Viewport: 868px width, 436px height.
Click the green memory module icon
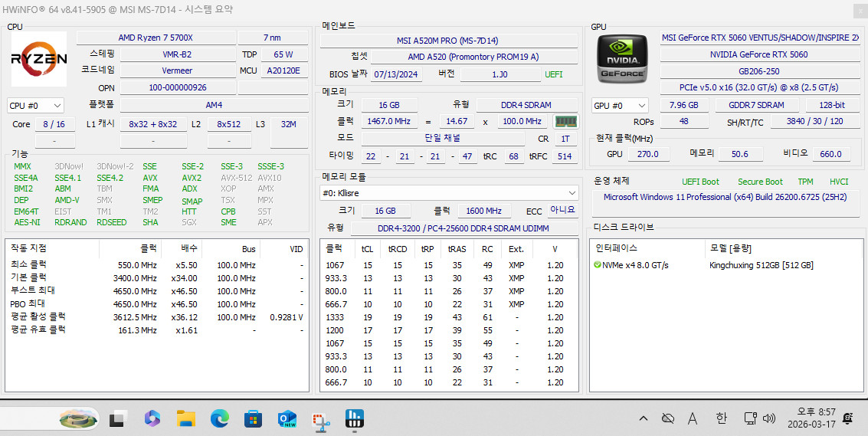click(565, 121)
